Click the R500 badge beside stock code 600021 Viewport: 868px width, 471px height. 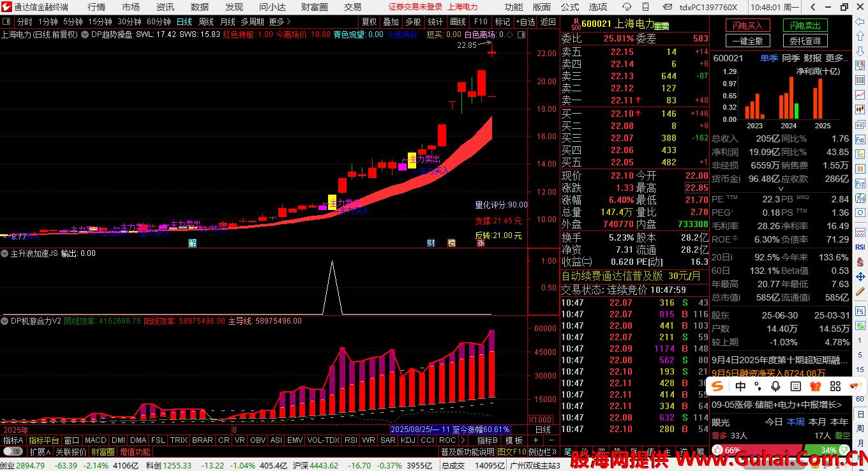[x=576, y=24]
